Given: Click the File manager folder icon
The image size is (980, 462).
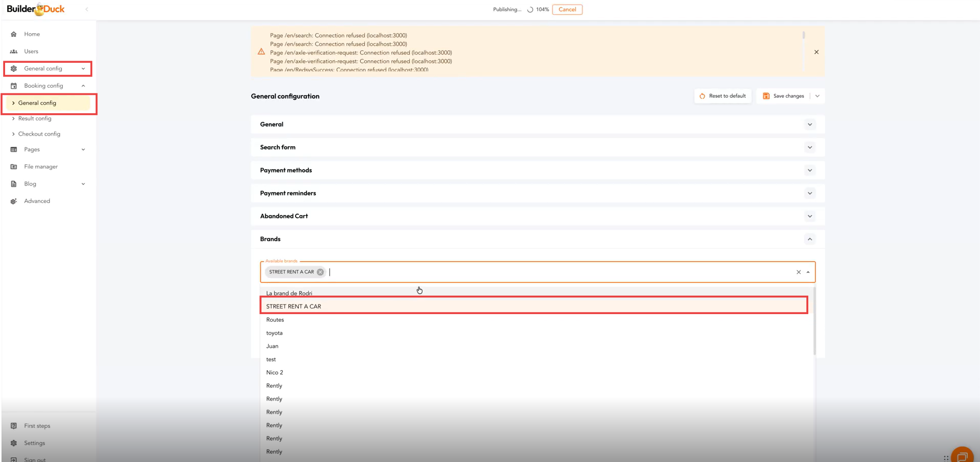Looking at the screenshot, I should (14, 167).
